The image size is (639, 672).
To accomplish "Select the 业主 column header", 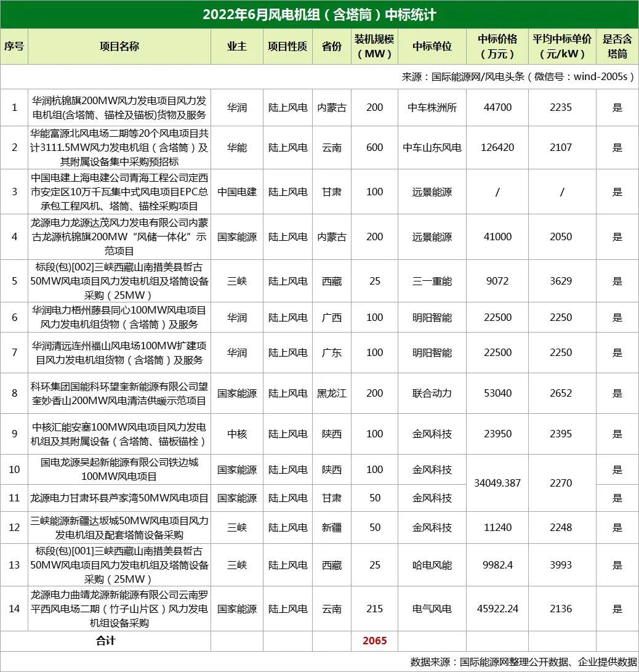I will point(237,46).
